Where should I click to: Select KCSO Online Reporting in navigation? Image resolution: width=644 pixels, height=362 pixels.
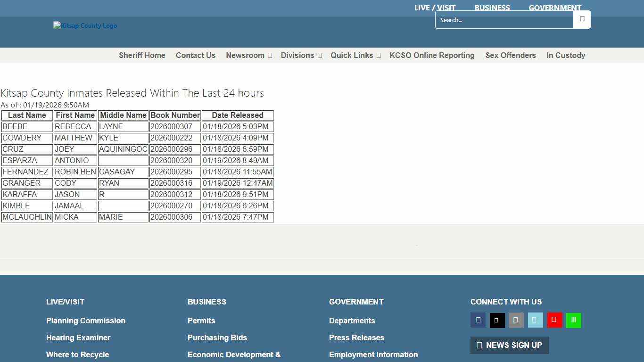432,55
